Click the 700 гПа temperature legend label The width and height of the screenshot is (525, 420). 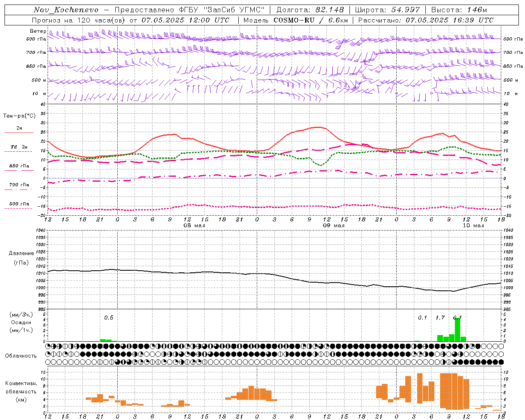(19, 185)
